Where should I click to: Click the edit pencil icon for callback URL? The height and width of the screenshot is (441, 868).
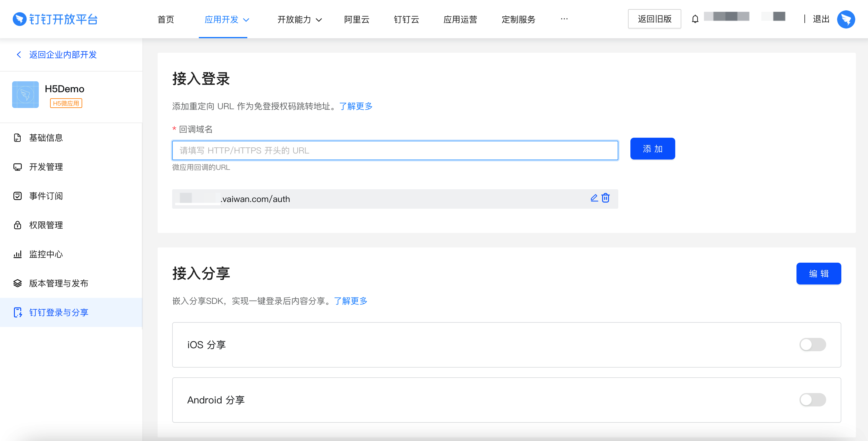(x=594, y=198)
